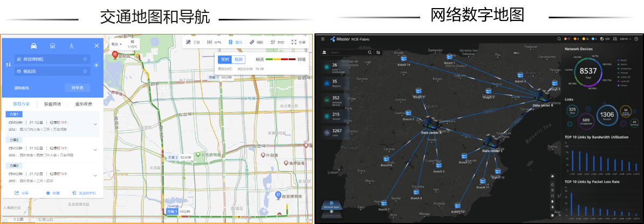Swap start and destination arrows
Screen dimensions: 644x224
(x=8, y=65)
